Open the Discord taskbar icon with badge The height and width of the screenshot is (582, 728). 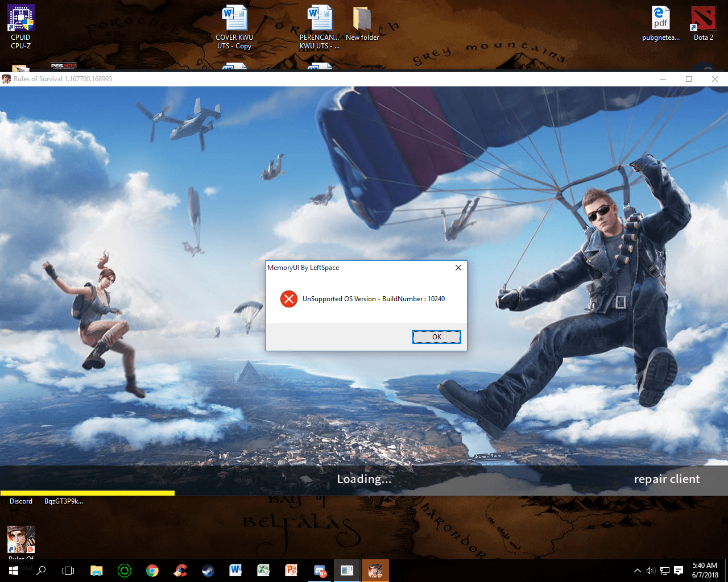(320, 571)
